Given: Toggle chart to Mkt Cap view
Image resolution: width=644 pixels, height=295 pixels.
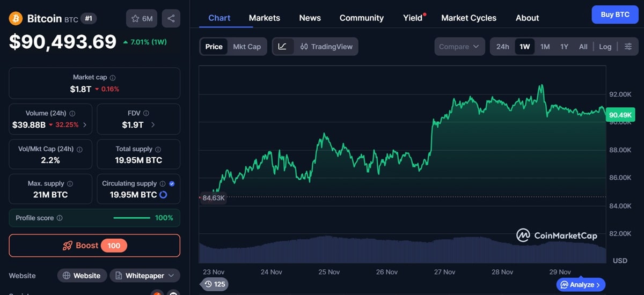Looking at the screenshot, I should [x=247, y=47].
